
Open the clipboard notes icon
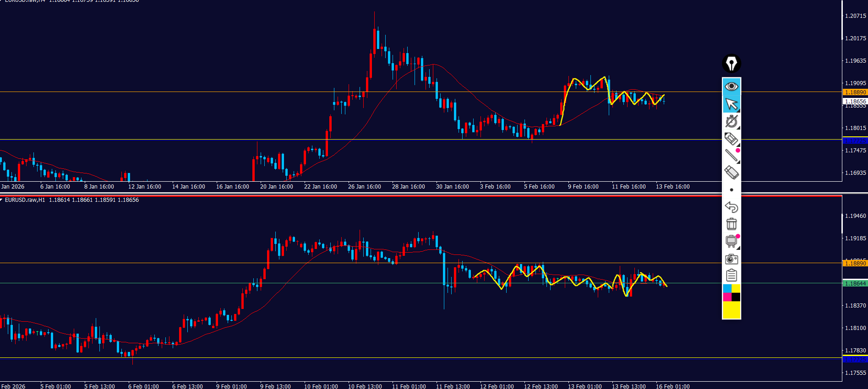(x=731, y=275)
